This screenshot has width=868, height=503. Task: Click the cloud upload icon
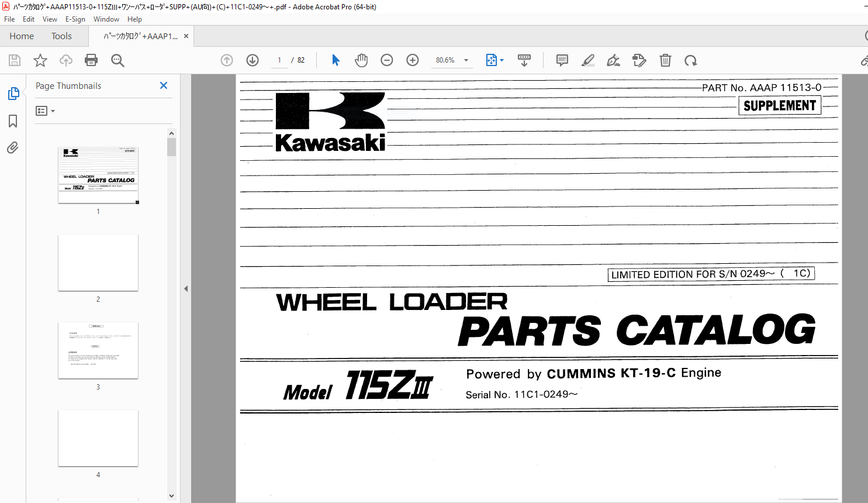[66, 60]
